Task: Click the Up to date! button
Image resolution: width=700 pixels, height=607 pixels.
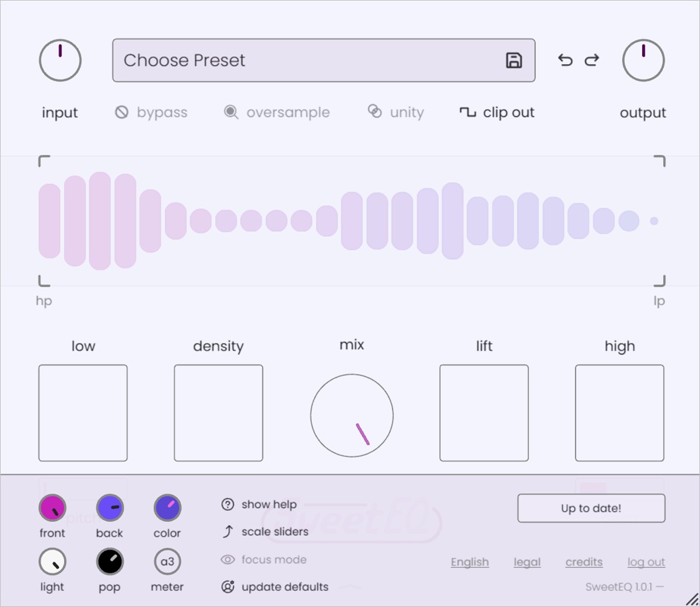Action: (x=591, y=508)
